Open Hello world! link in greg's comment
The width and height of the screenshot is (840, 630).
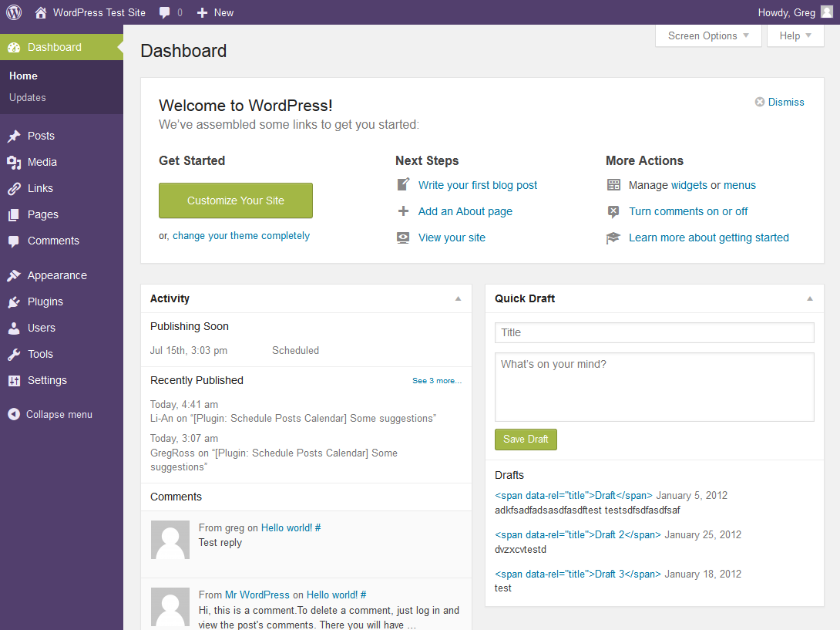287,527
